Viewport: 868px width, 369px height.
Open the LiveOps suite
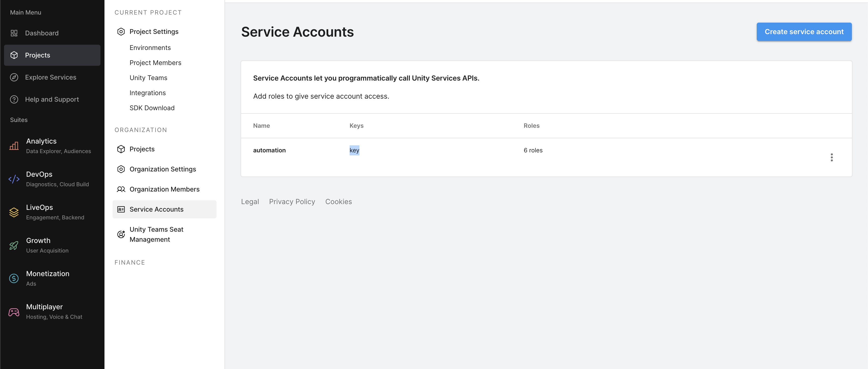[52, 212]
